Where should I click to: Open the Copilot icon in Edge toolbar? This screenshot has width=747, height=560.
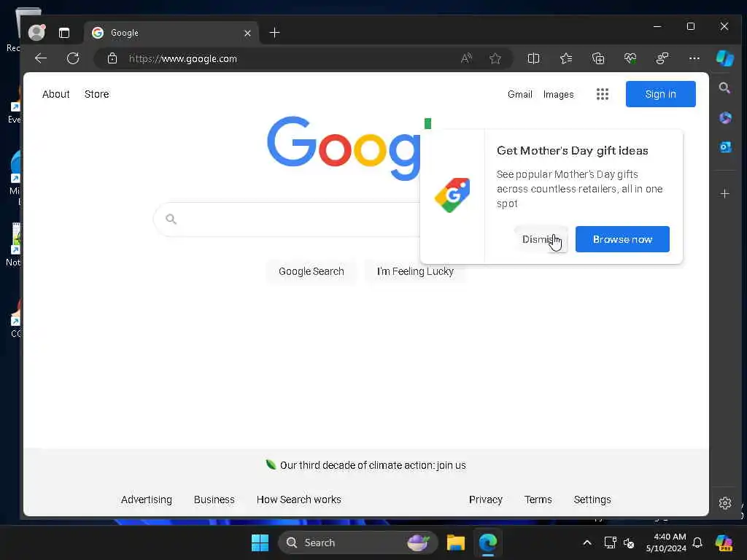click(724, 58)
